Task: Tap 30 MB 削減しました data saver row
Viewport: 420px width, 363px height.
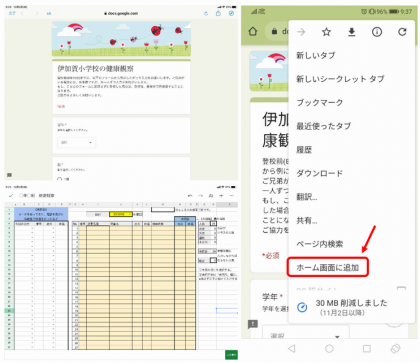Action: (x=352, y=307)
